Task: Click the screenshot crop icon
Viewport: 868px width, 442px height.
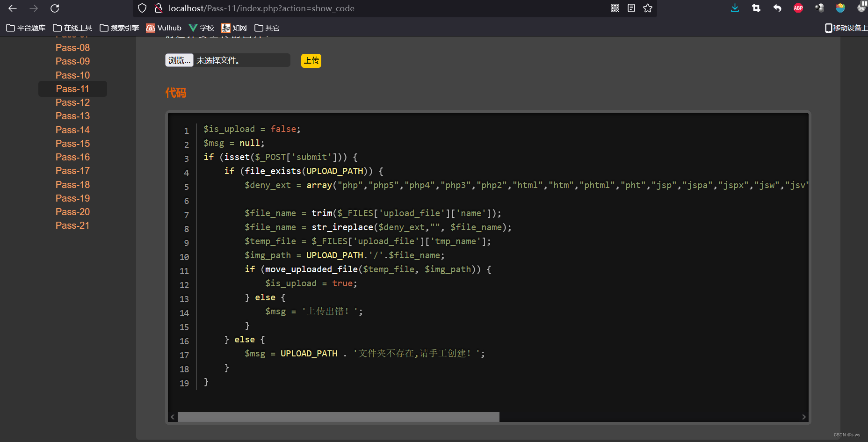Action: (x=756, y=8)
